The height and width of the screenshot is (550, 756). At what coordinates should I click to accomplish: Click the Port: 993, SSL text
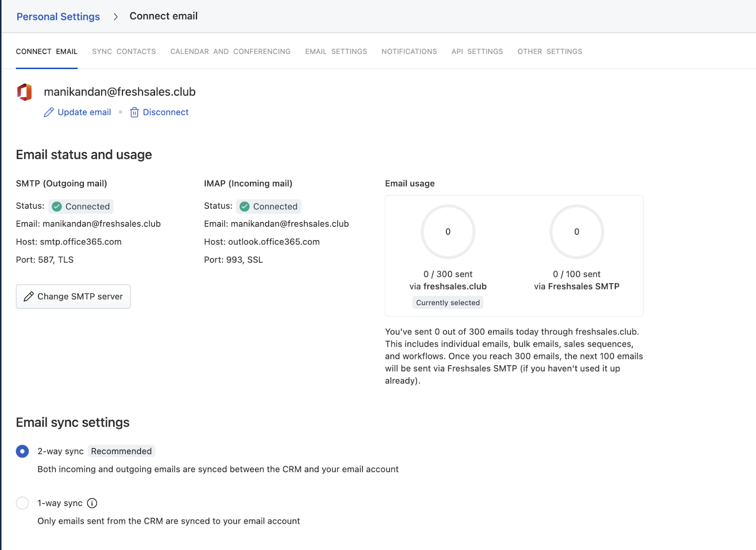233,260
